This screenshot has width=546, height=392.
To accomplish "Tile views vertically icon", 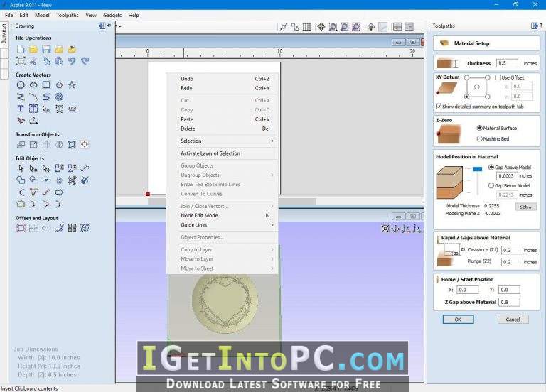I will tap(409, 27).
